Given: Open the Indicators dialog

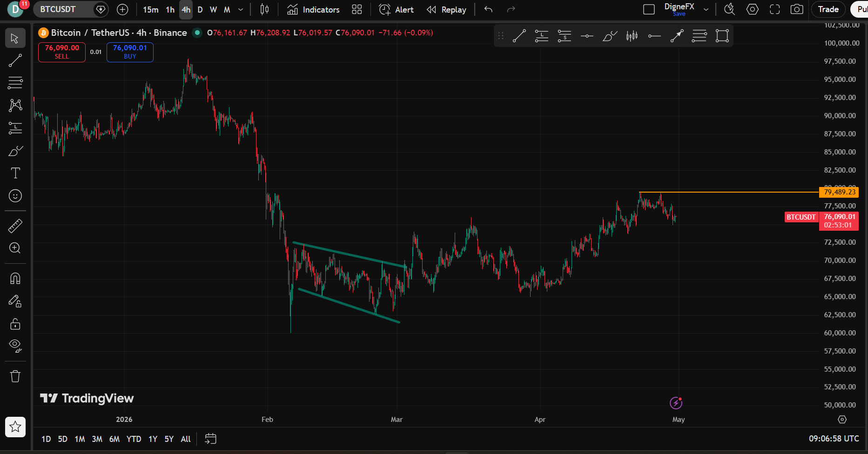Looking at the screenshot, I should [x=313, y=10].
